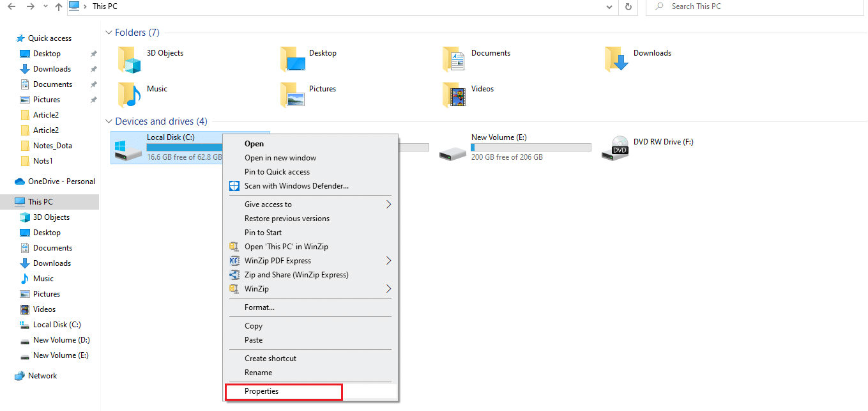868x411 pixels.
Task: Expand WinZip PDF Express submenu arrow
Action: (x=388, y=261)
